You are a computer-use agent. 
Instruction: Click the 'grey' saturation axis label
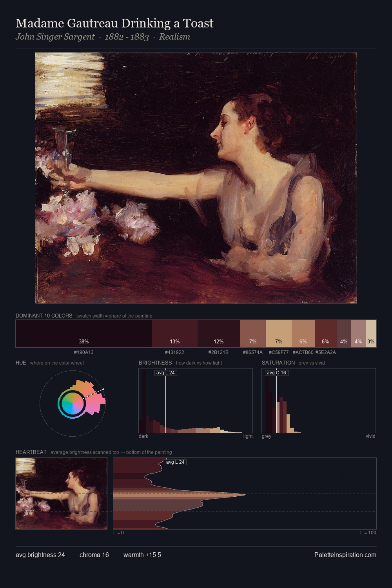267,436
